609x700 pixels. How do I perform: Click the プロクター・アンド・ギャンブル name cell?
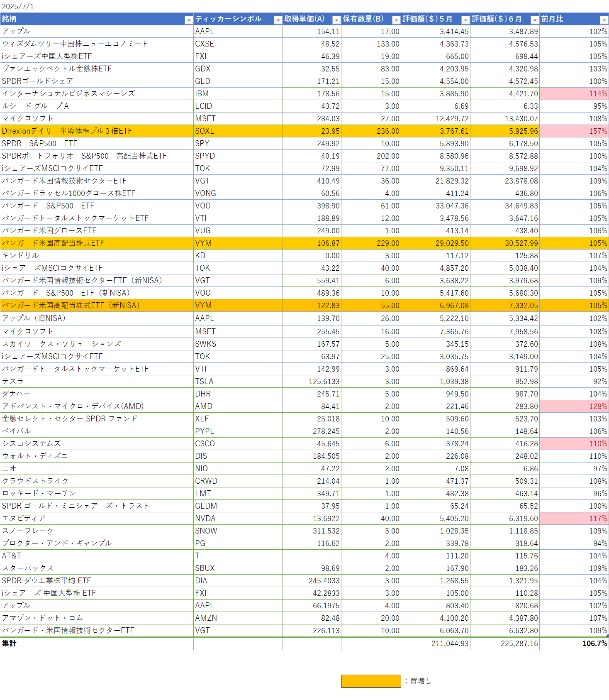tap(97, 543)
